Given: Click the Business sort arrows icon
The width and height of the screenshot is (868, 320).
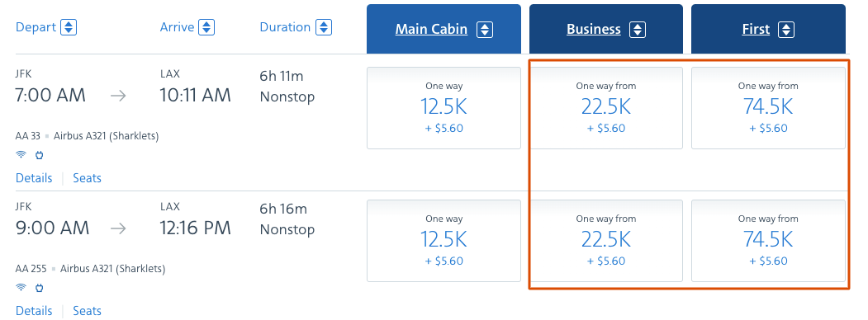Looking at the screenshot, I should pos(638,30).
